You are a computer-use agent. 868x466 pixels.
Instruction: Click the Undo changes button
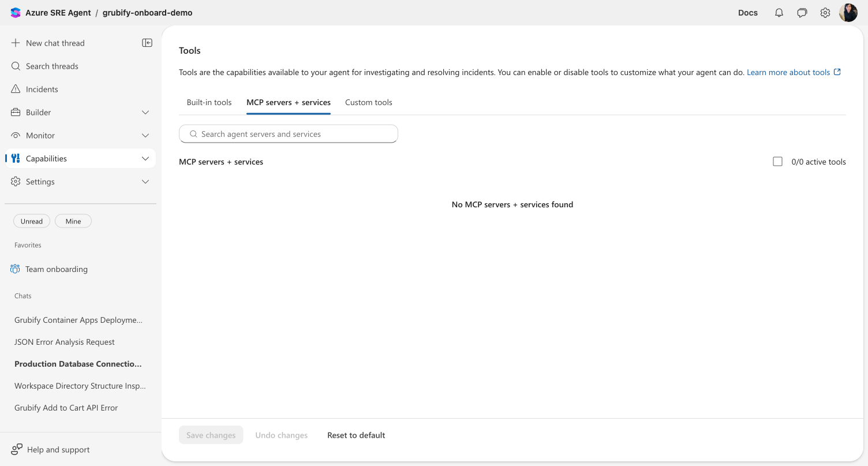(282, 435)
